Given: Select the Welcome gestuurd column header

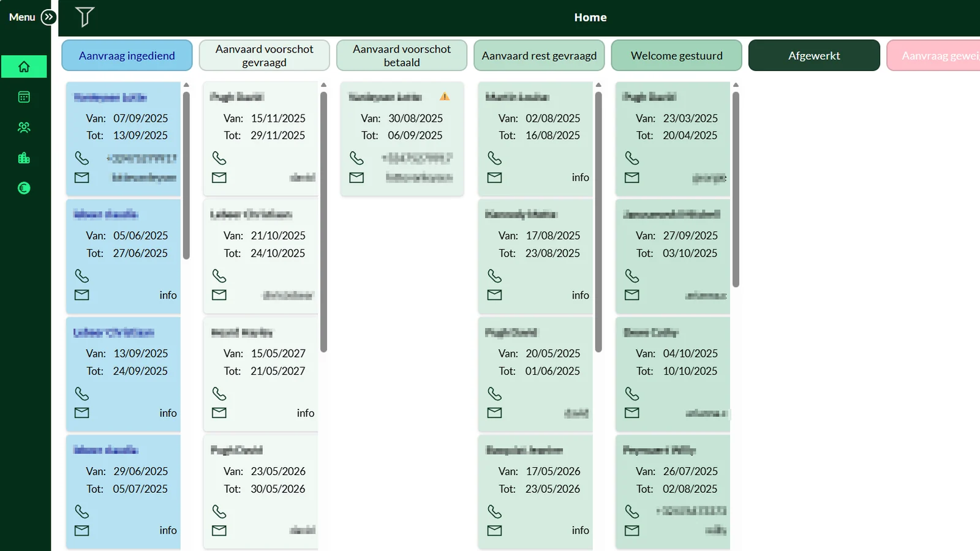Looking at the screenshot, I should [677, 56].
